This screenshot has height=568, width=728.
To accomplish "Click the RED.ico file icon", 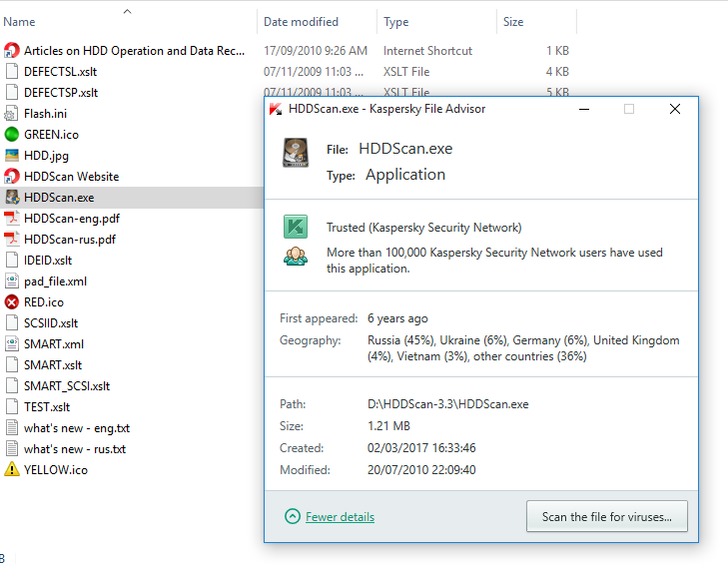I will [x=12, y=302].
